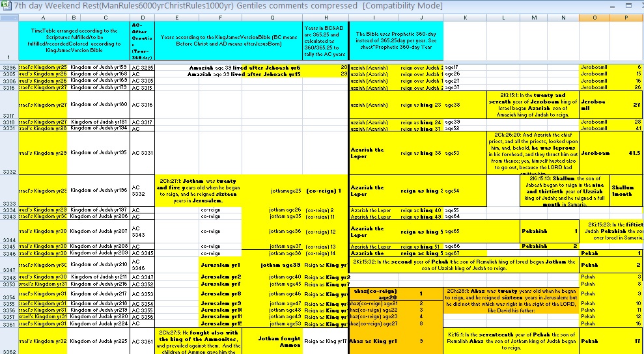Click the Select All corner of the grid
Image resolution: width=644 pixels, height=354 pixels.
pos(9,18)
